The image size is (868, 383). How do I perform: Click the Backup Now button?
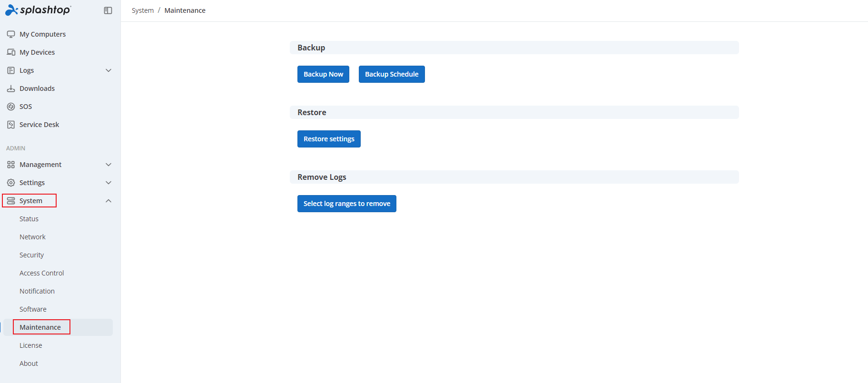pyautogui.click(x=323, y=74)
